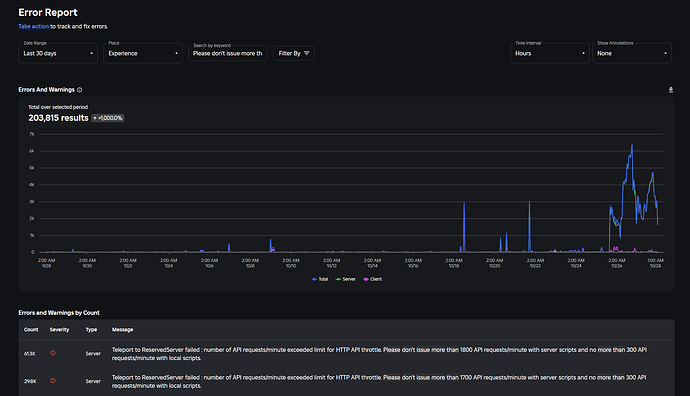Viewport: 690px width, 396px height.
Task: Click the Error Report heading
Action: click(x=48, y=13)
